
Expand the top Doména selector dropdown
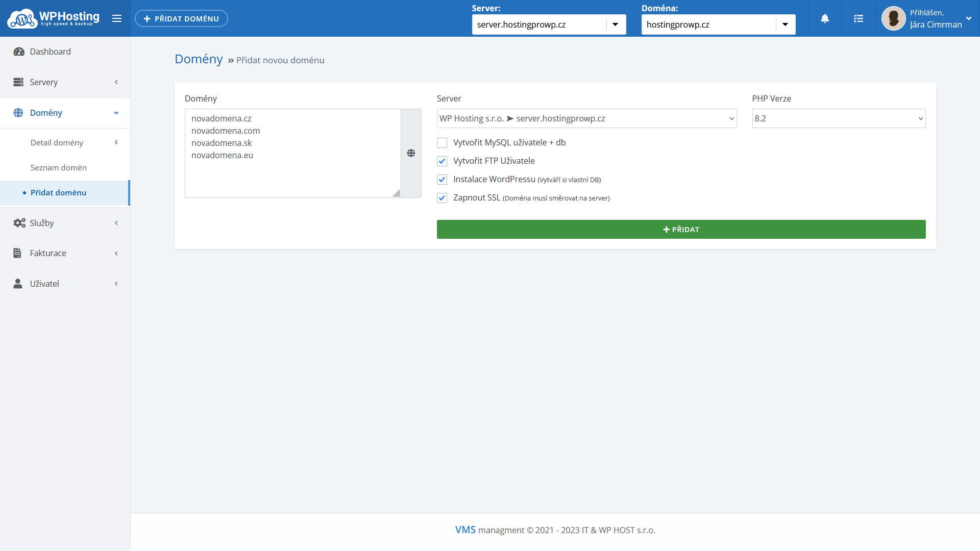[785, 24]
